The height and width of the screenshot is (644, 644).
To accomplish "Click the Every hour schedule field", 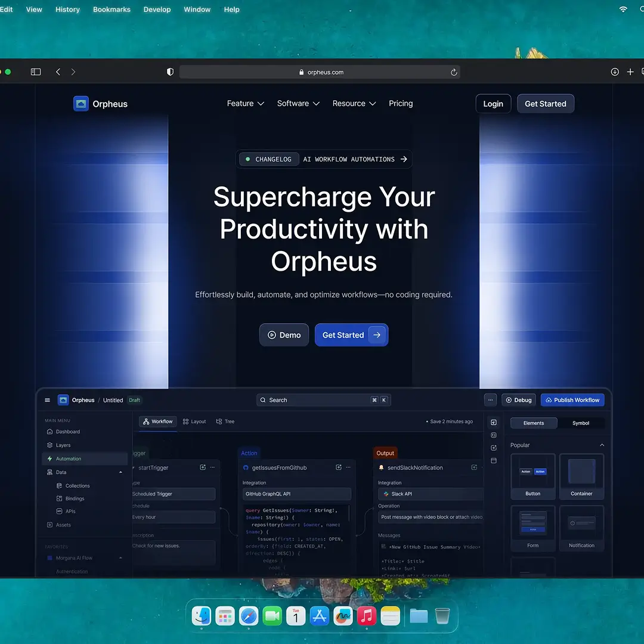I will point(173,517).
